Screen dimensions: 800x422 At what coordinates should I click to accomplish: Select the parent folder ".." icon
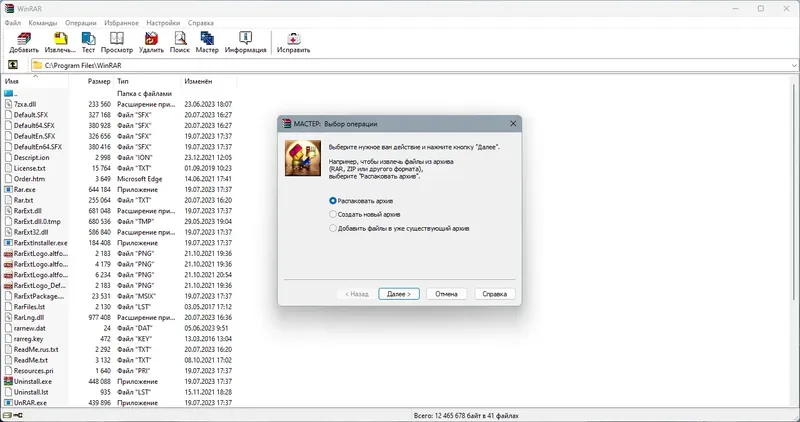click(x=9, y=93)
